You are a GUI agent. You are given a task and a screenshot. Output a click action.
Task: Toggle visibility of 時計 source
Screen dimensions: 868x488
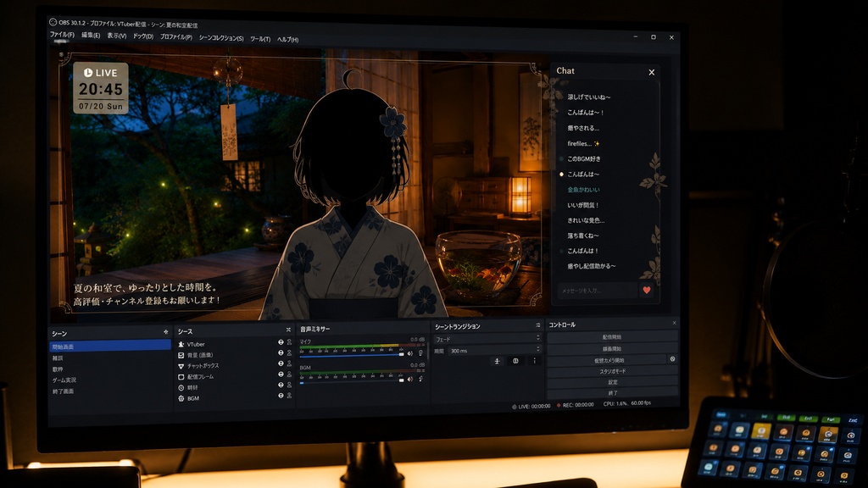(281, 385)
